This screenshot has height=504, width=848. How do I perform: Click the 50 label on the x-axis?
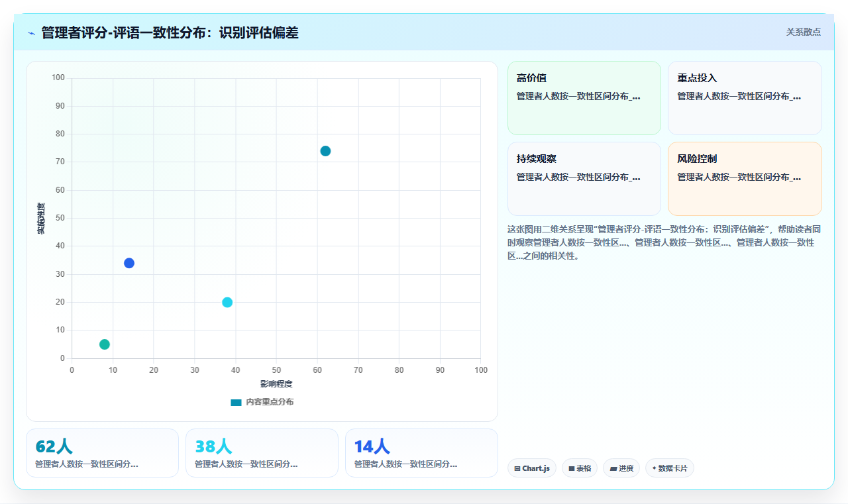pyautogui.click(x=276, y=370)
